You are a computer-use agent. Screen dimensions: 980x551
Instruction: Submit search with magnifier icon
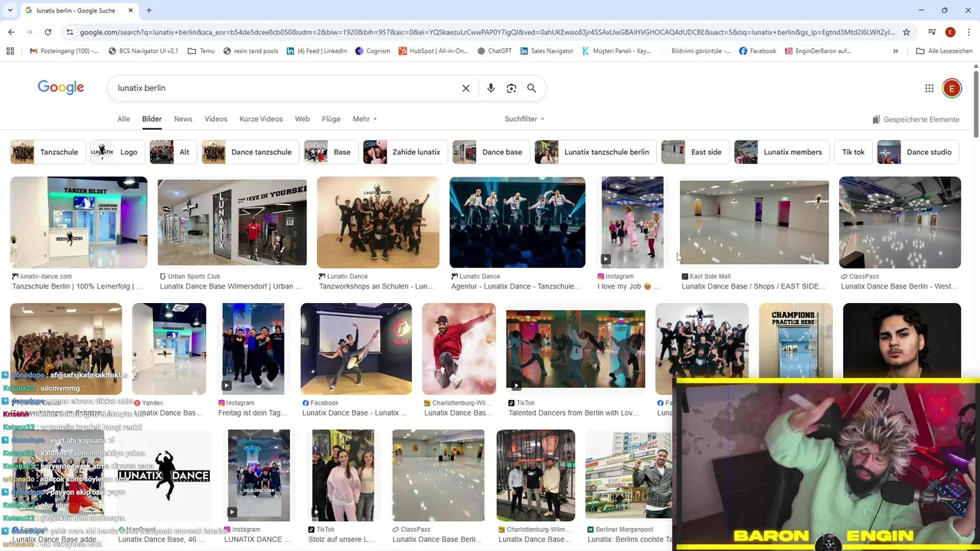(x=531, y=88)
